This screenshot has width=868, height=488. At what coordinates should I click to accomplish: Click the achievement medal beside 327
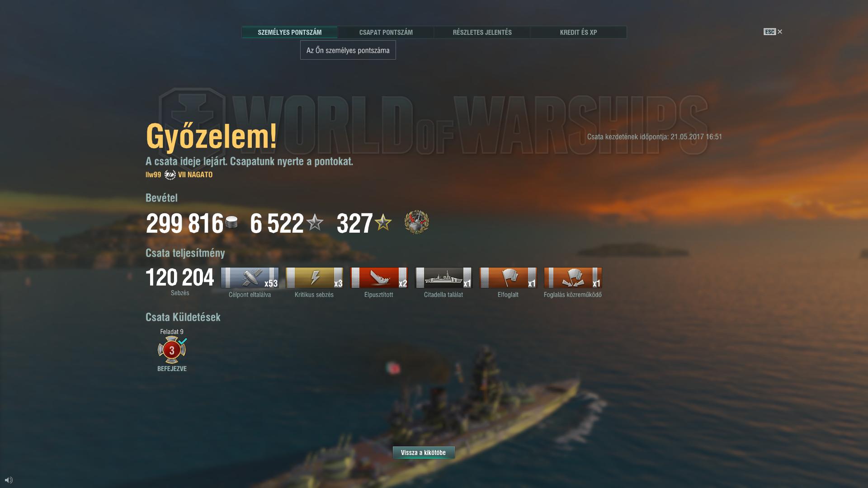tap(416, 222)
